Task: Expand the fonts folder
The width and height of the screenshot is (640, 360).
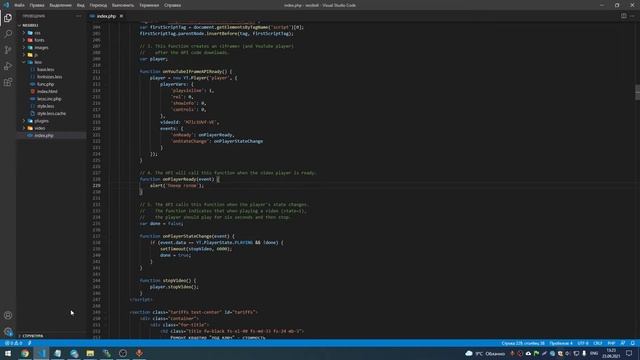Action: point(24,40)
